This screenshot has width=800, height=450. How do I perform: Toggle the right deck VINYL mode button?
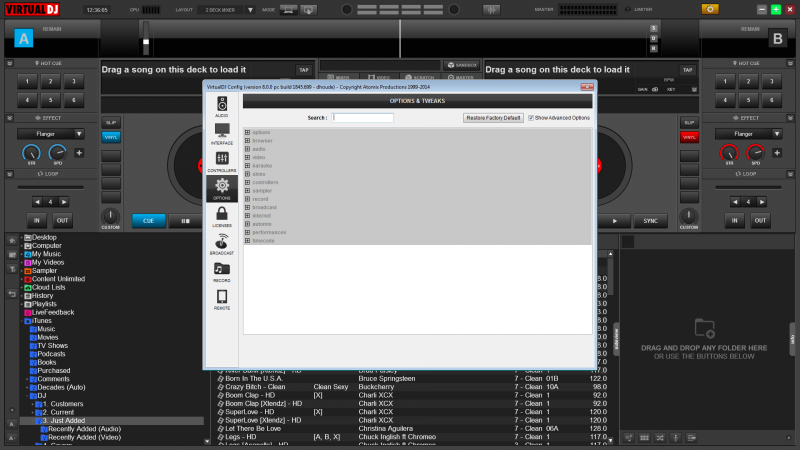[x=689, y=137]
